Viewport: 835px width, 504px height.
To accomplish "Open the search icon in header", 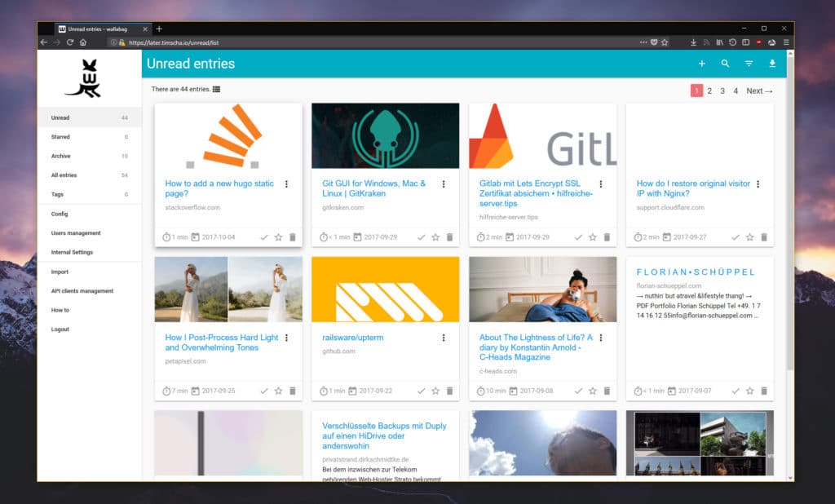I will 725,64.
